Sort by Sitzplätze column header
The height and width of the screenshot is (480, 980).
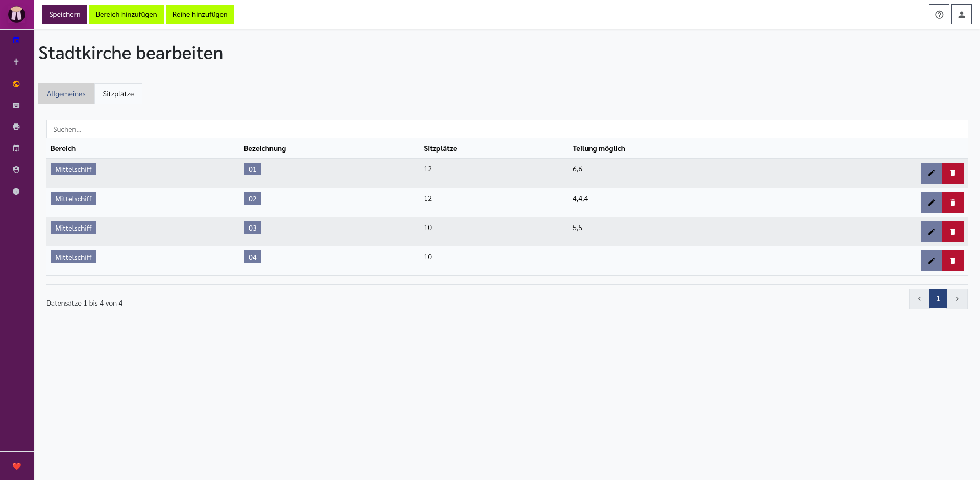pyautogui.click(x=440, y=148)
